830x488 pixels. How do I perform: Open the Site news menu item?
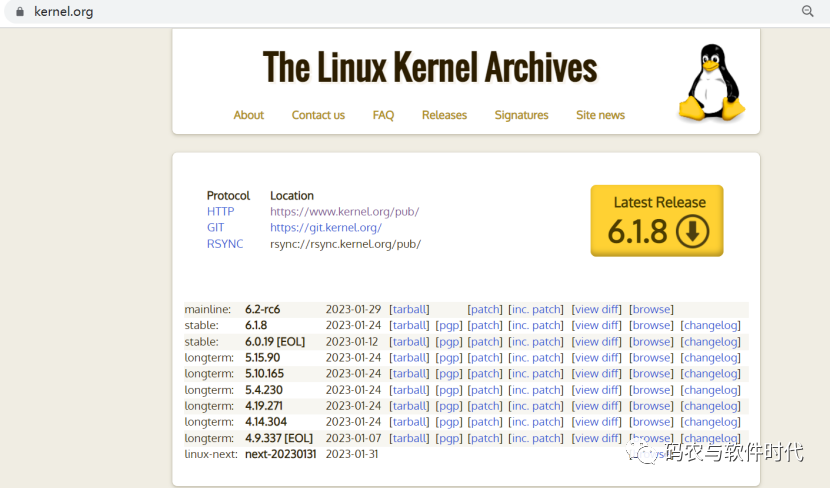point(600,115)
